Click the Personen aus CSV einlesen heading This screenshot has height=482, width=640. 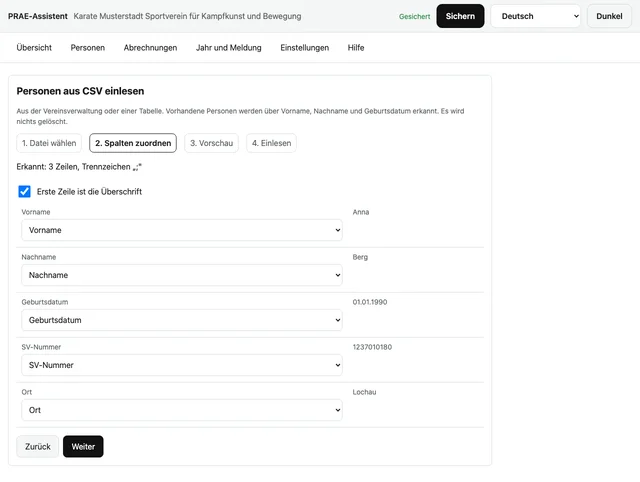tap(80, 91)
